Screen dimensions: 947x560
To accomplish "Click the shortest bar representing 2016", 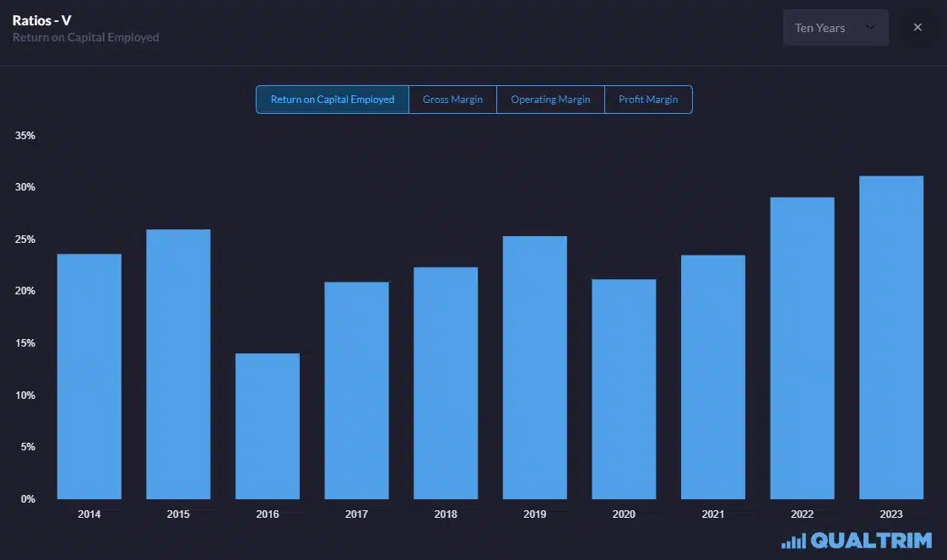I will point(267,422).
